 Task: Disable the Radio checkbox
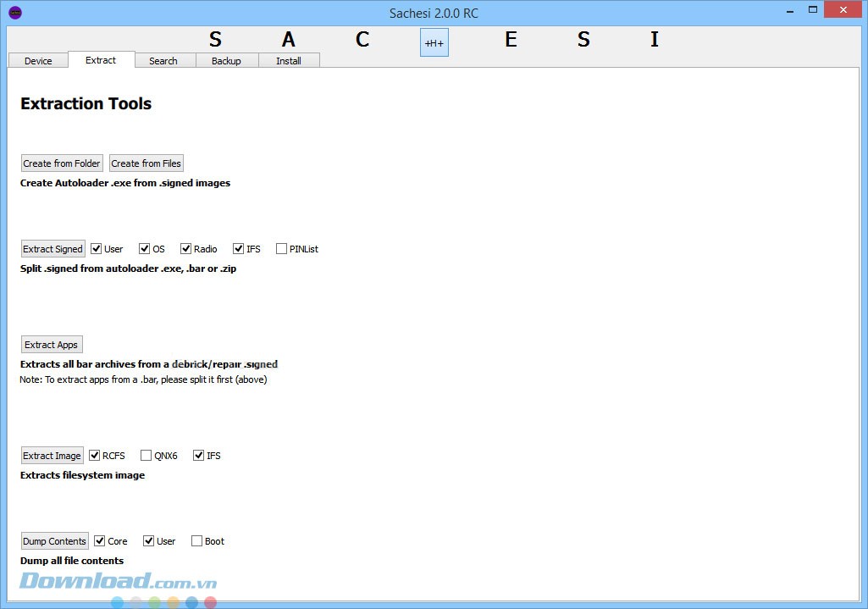pyautogui.click(x=186, y=249)
